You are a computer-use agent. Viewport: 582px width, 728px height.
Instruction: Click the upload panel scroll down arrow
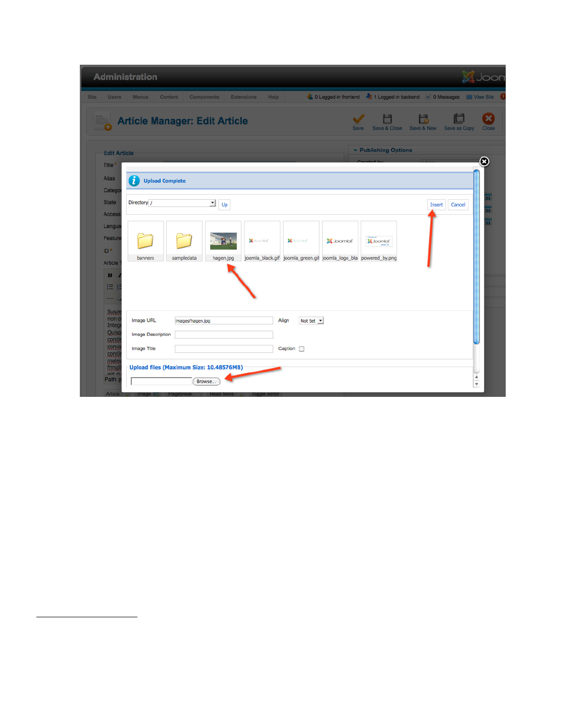[476, 384]
